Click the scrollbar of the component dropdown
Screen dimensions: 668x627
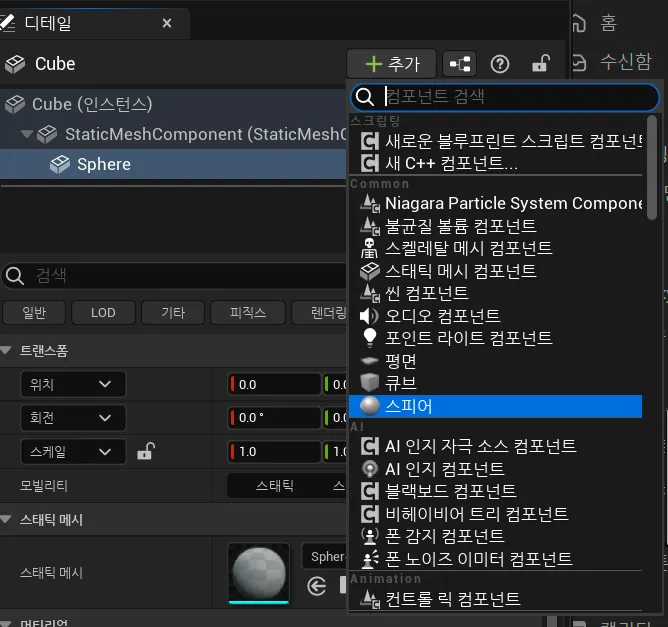coord(651,168)
